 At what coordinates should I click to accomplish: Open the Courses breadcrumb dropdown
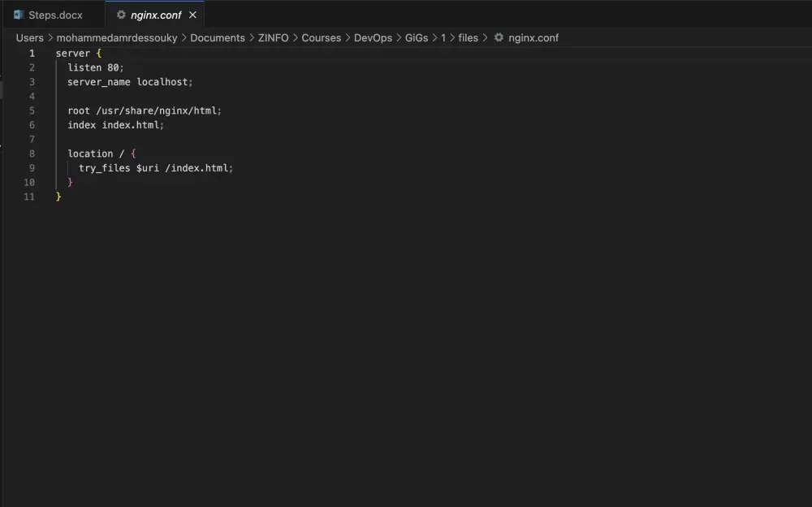coord(321,37)
